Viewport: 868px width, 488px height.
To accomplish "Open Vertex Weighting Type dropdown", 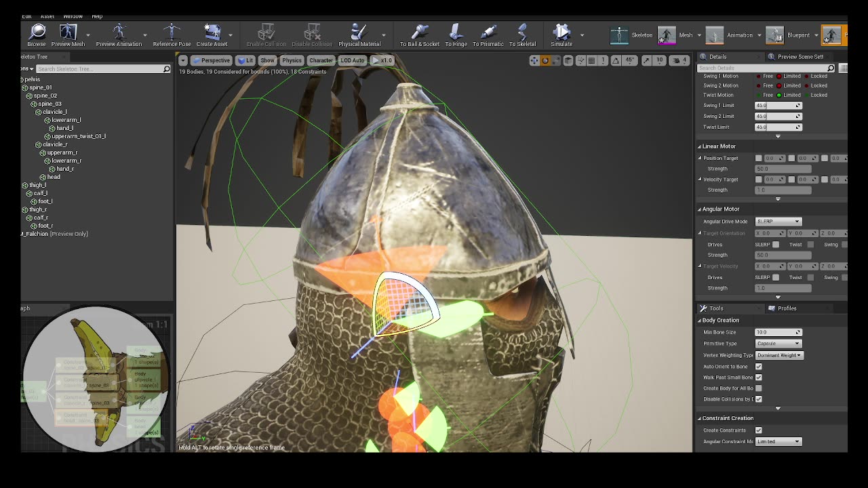I will pyautogui.click(x=778, y=355).
